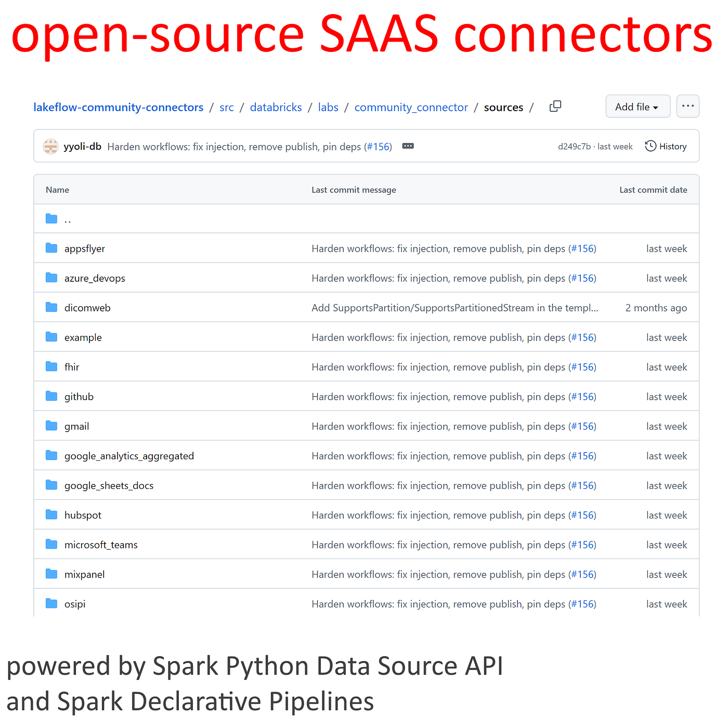Open the mixpanel folder

pos(85,575)
